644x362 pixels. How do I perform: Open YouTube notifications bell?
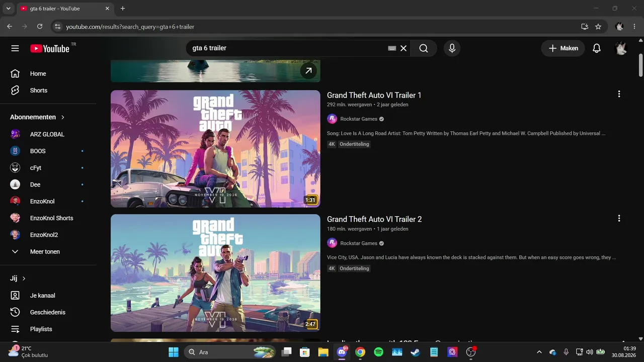(597, 48)
